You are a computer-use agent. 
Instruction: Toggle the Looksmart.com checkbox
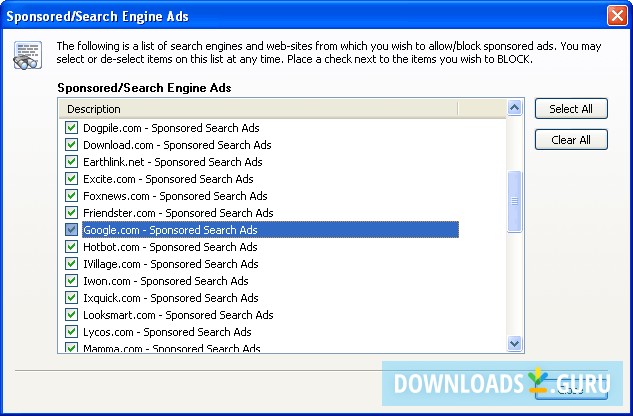(71, 315)
